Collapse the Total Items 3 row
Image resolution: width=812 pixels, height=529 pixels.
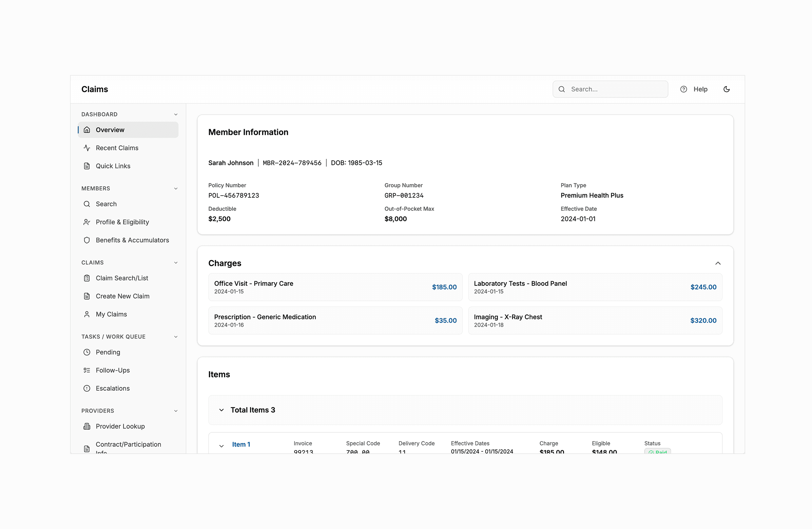[x=222, y=410]
